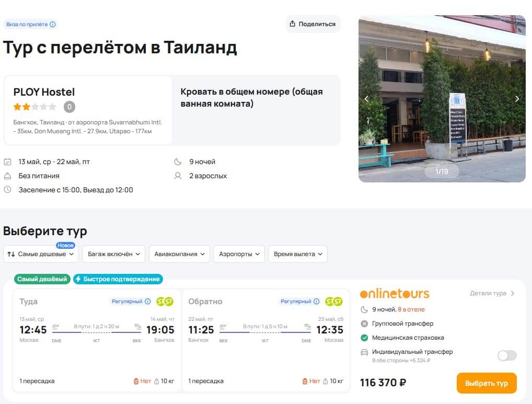Open the Аэропорты filter dropdown
Viewport: 532px width, 404px height.
coord(239,254)
